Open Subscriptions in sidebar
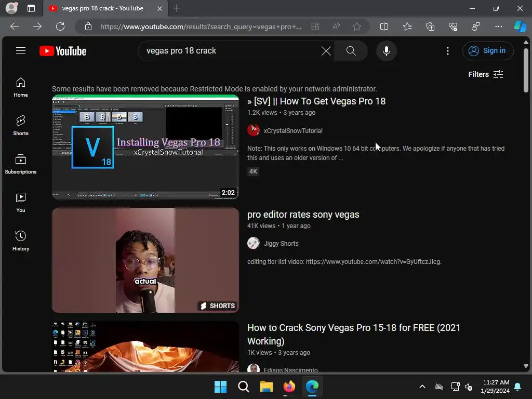 21,164
